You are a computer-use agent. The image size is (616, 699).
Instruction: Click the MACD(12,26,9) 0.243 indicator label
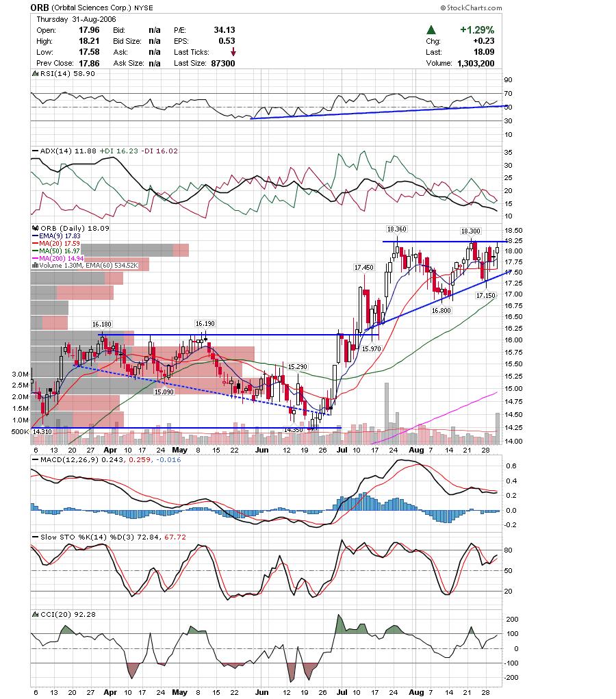(83, 459)
